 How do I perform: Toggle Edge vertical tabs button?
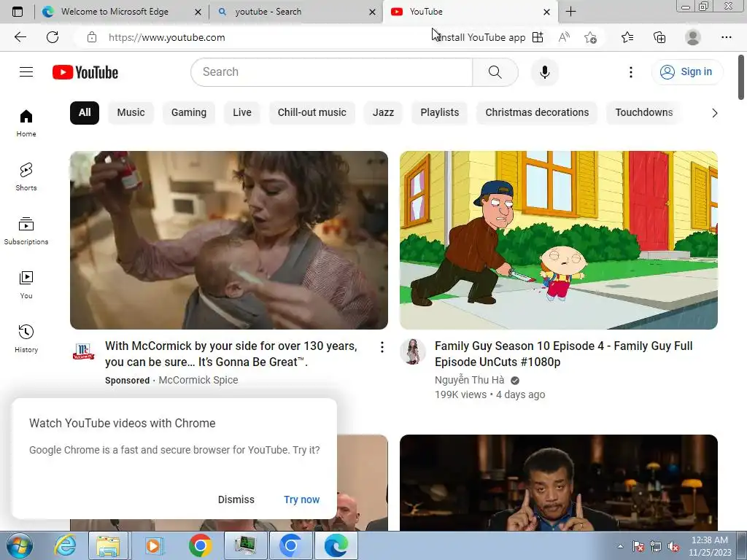[x=18, y=12]
